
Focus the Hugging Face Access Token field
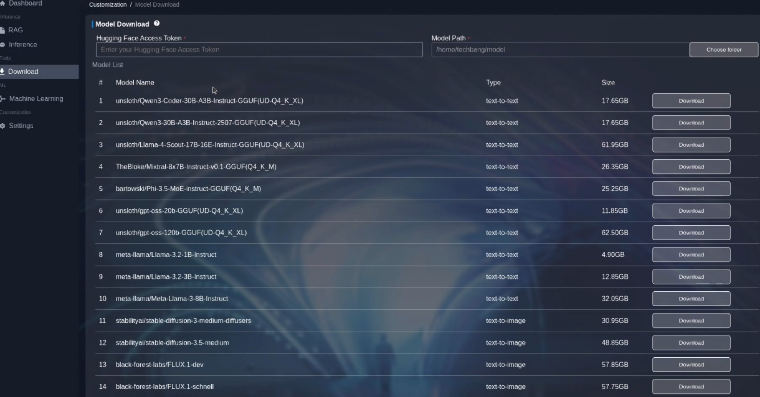(259, 49)
